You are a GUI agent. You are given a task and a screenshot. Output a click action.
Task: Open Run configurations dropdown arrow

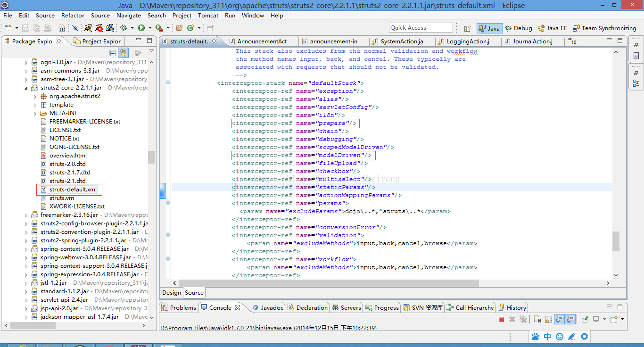[x=150, y=28]
